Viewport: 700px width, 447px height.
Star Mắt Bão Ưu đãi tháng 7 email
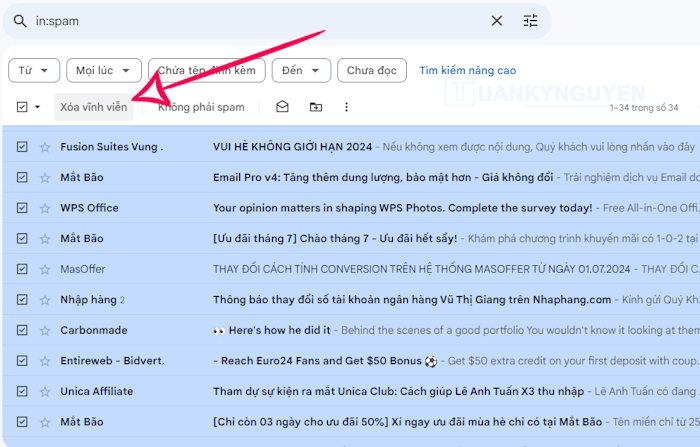pos(45,239)
